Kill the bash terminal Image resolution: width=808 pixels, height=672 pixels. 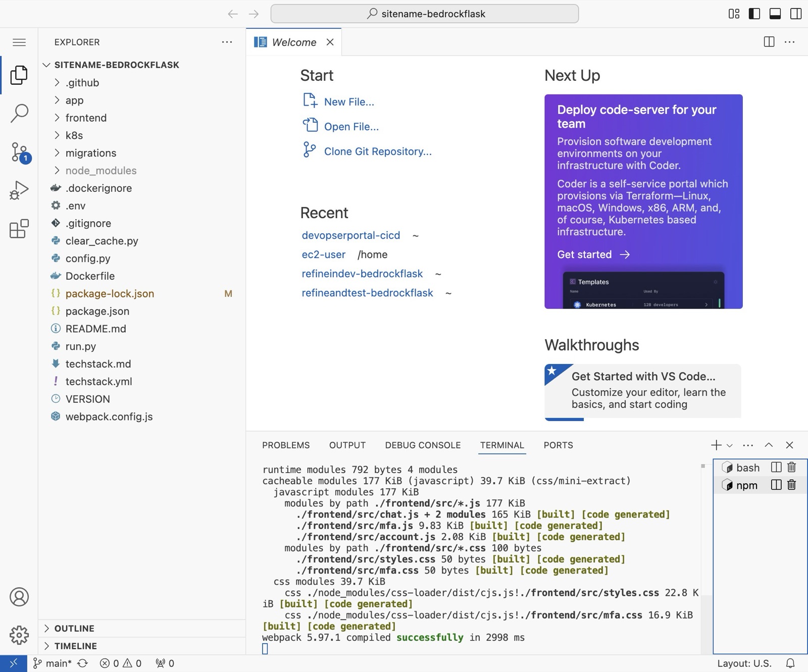(x=791, y=468)
